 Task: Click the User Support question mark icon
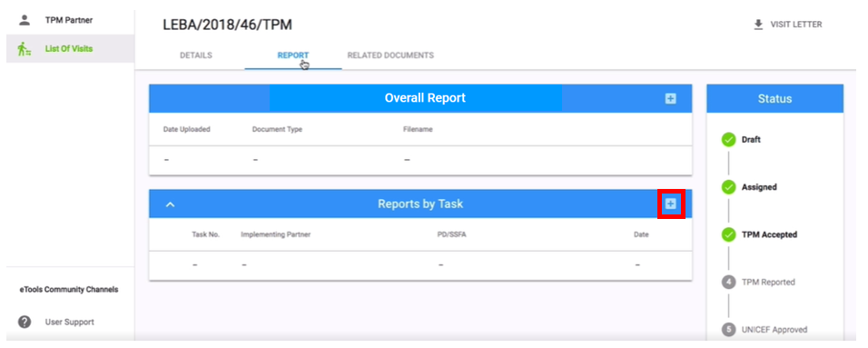coord(25,322)
